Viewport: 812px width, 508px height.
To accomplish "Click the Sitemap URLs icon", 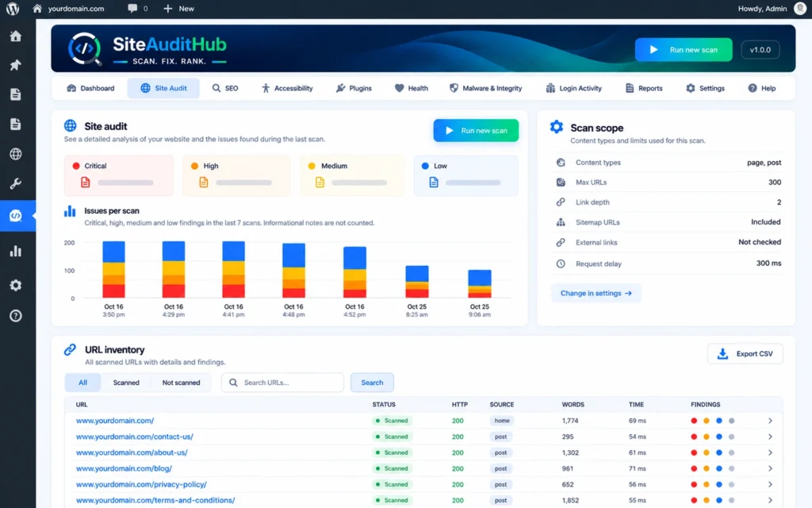I will point(561,222).
